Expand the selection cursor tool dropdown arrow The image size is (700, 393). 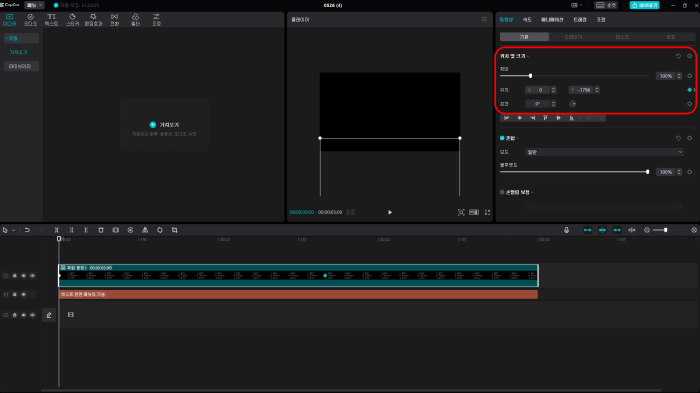(x=14, y=230)
